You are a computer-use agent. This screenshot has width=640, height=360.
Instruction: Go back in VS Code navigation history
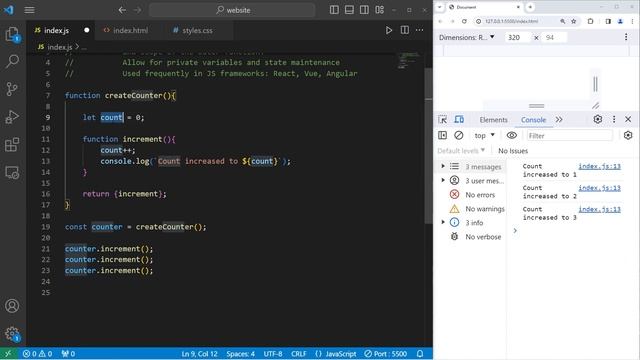click(x=122, y=10)
